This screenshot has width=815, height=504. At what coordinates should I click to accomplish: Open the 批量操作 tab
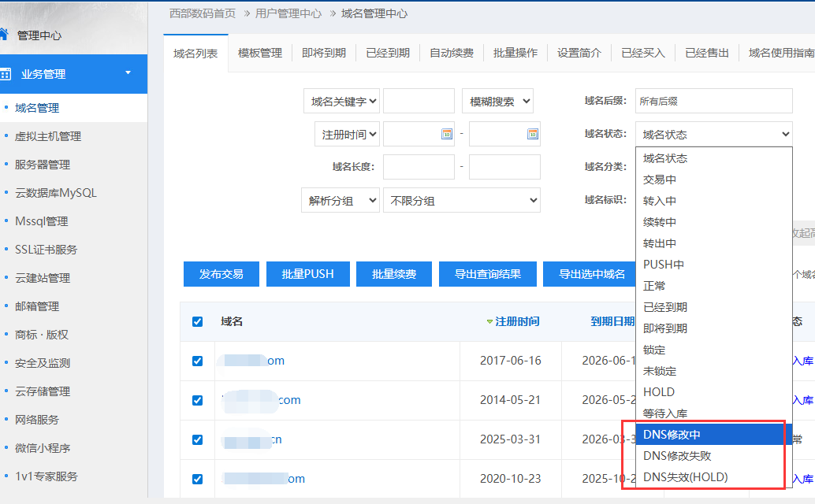pyautogui.click(x=515, y=53)
